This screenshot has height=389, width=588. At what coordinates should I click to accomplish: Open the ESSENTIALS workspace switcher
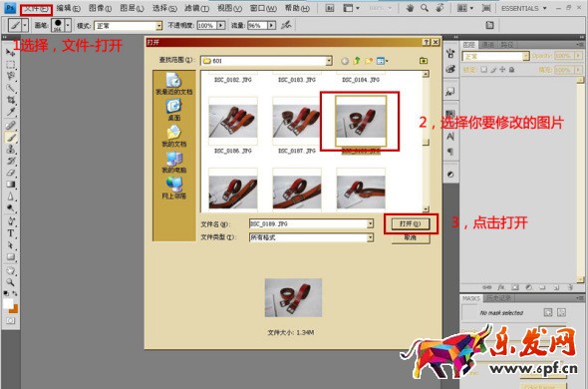point(524,8)
